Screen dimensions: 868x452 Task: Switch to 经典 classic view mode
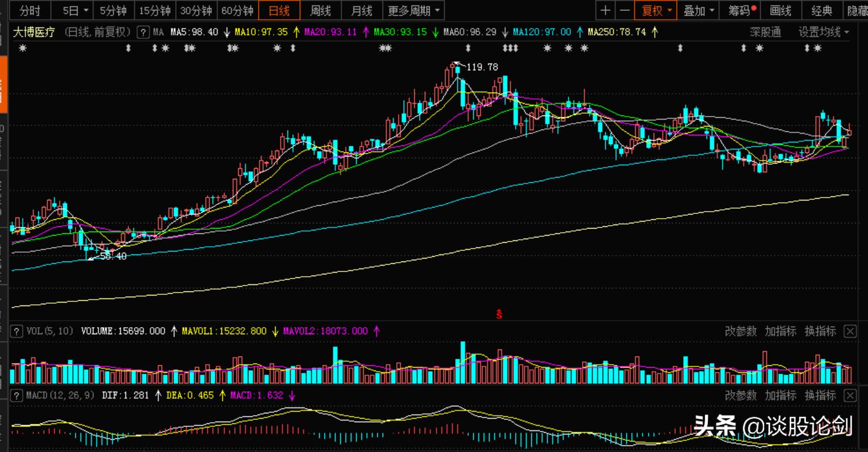click(822, 11)
